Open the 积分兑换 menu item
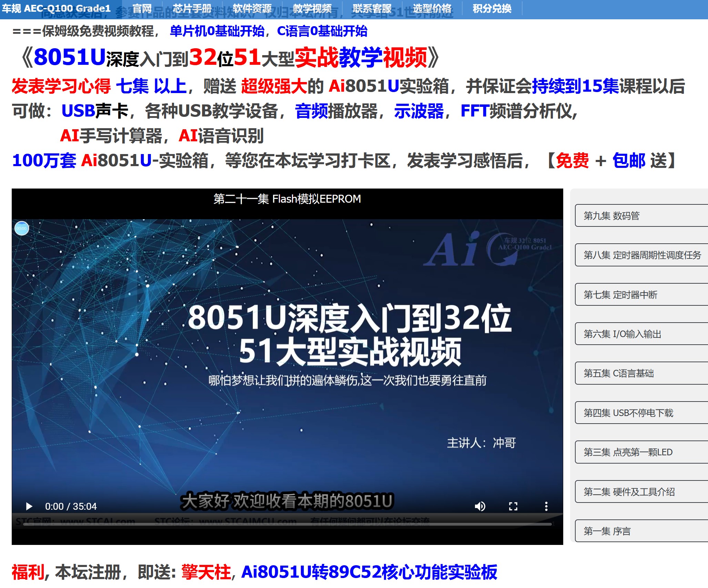 click(492, 9)
